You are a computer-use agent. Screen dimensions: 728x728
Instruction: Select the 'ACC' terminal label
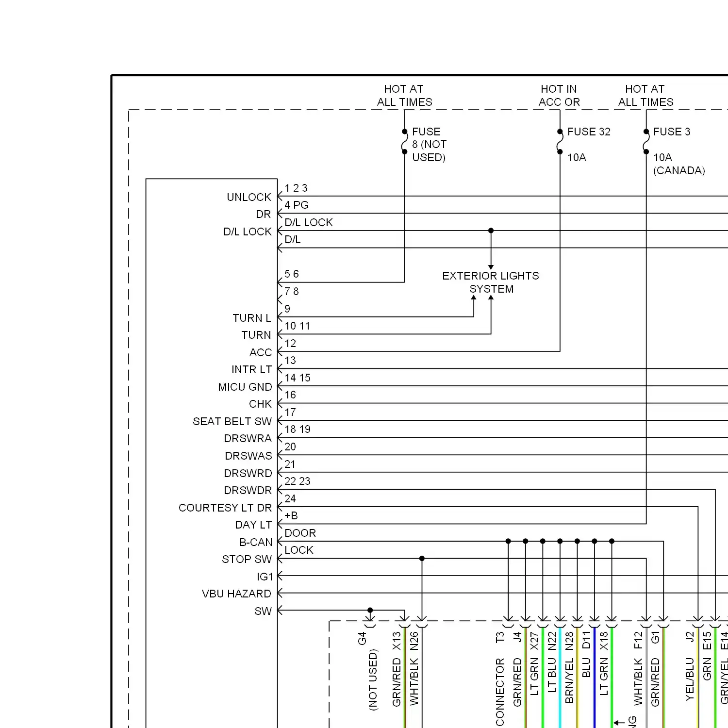pyautogui.click(x=261, y=352)
